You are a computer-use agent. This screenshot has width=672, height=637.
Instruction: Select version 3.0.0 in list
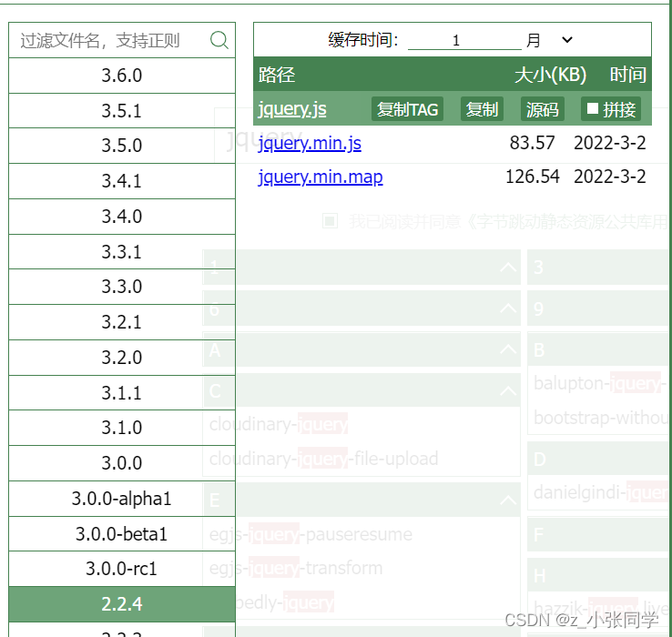click(122, 463)
